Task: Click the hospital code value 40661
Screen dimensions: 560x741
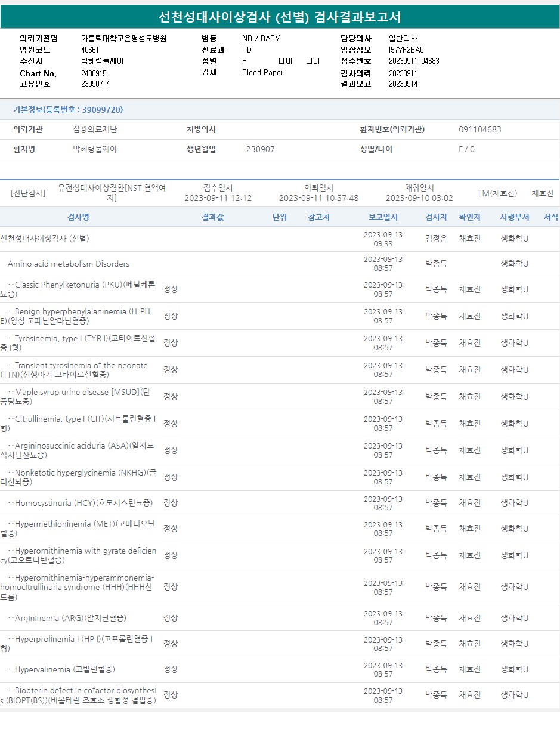Action: click(x=90, y=50)
